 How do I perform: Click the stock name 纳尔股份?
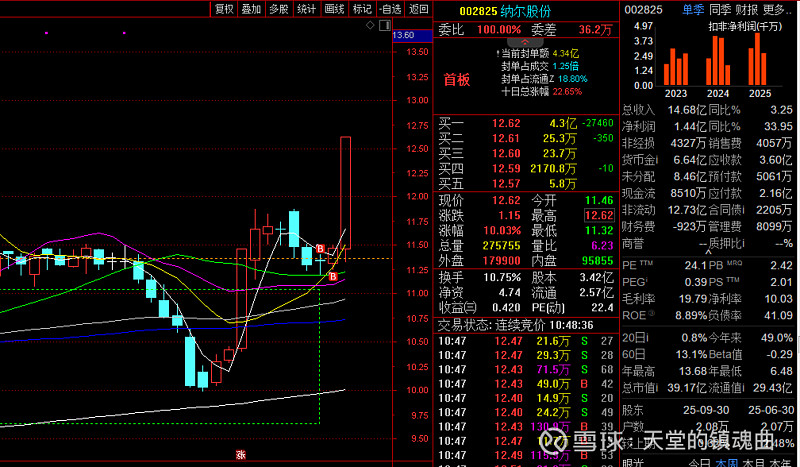pyautogui.click(x=526, y=11)
